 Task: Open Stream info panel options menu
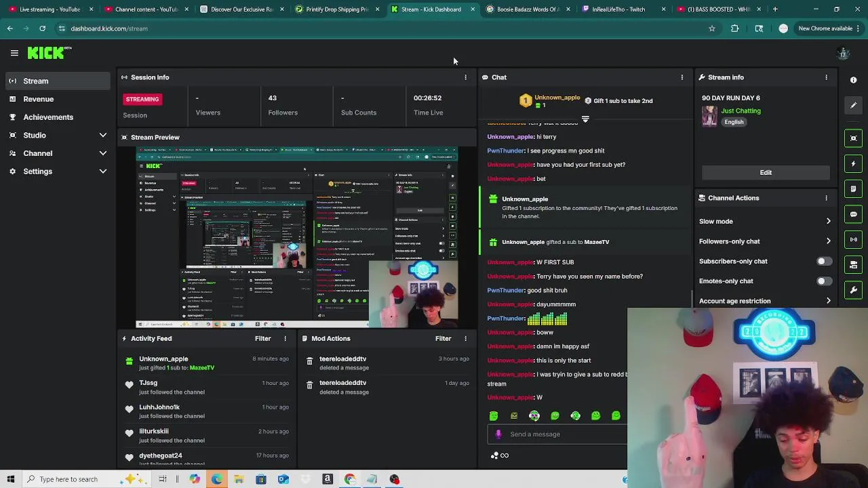tap(826, 77)
